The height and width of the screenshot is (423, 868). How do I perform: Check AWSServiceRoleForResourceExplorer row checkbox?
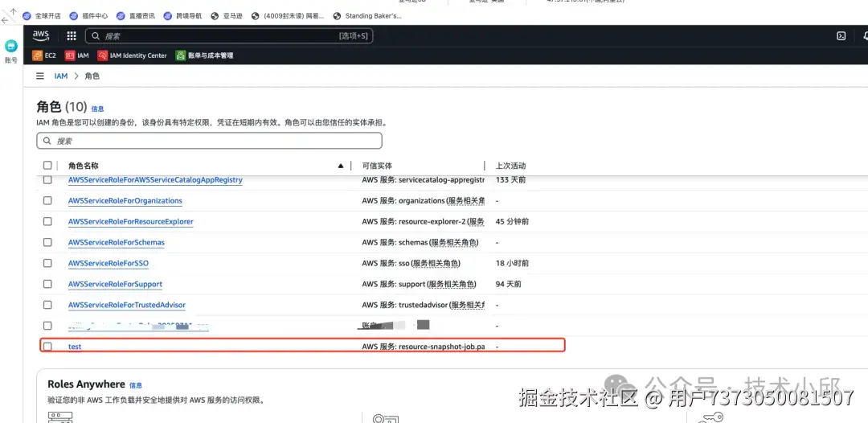[47, 221]
